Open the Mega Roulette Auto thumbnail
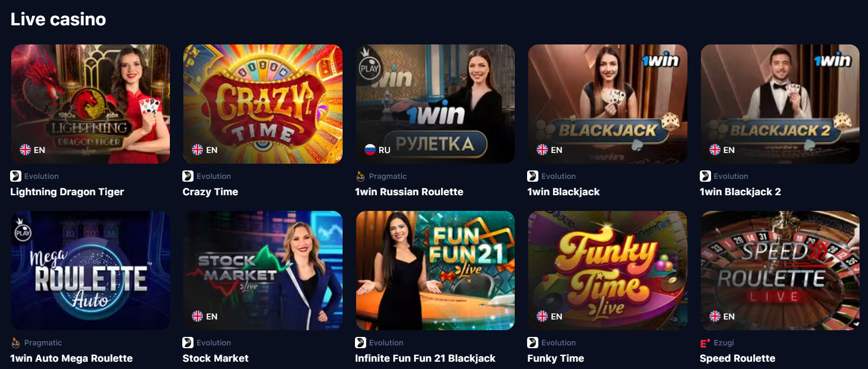The height and width of the screenshot is (369, 868). pyautogui.click(x=91, y=271)
